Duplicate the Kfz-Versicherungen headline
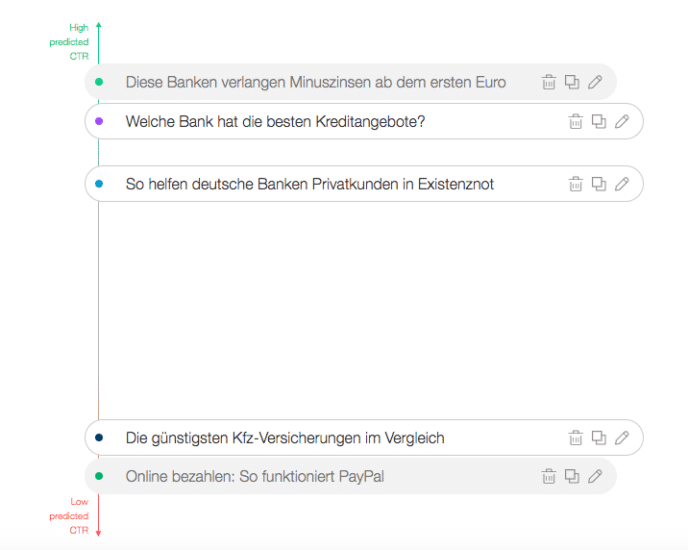The image size is (688, 550). click(599, 438)
